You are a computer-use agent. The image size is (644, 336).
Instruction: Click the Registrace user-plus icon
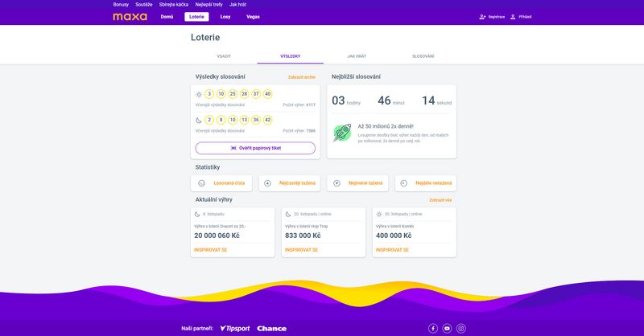click(482, 16)
